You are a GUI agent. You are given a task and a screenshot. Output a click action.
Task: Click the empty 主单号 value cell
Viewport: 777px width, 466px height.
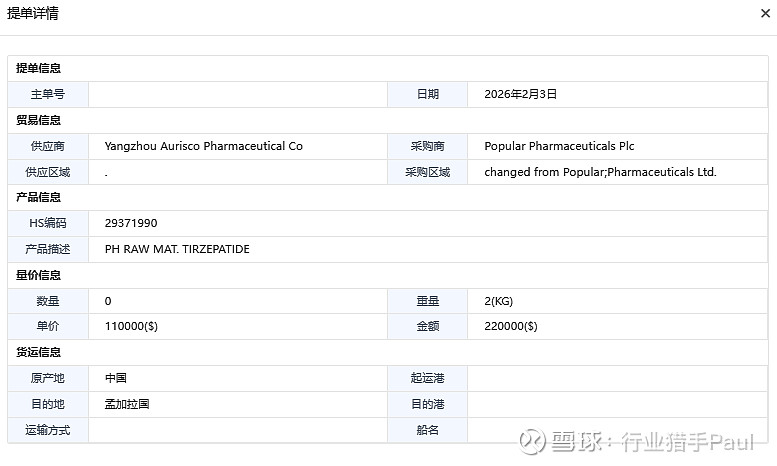coord(237,94)
